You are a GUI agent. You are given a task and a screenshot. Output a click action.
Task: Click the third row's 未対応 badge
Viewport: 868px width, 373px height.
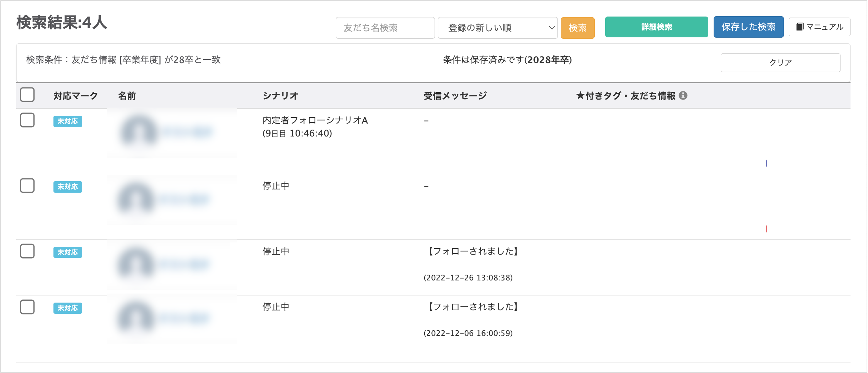click(x=67, y=252)
